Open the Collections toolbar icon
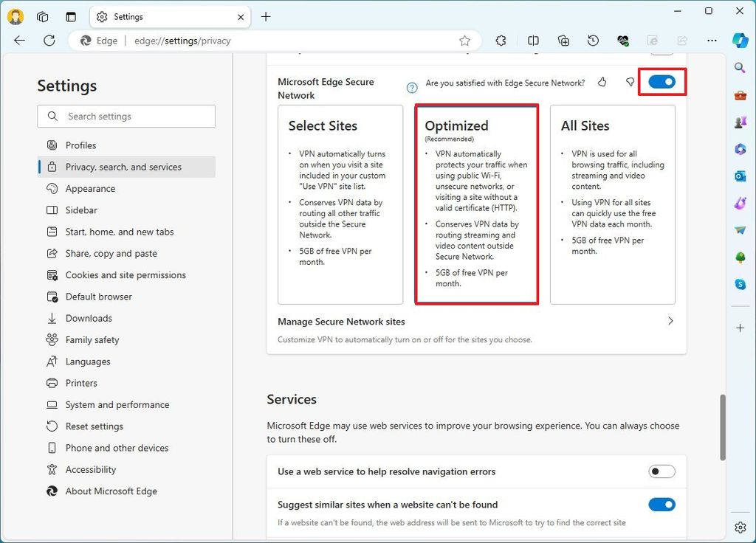 563,41
